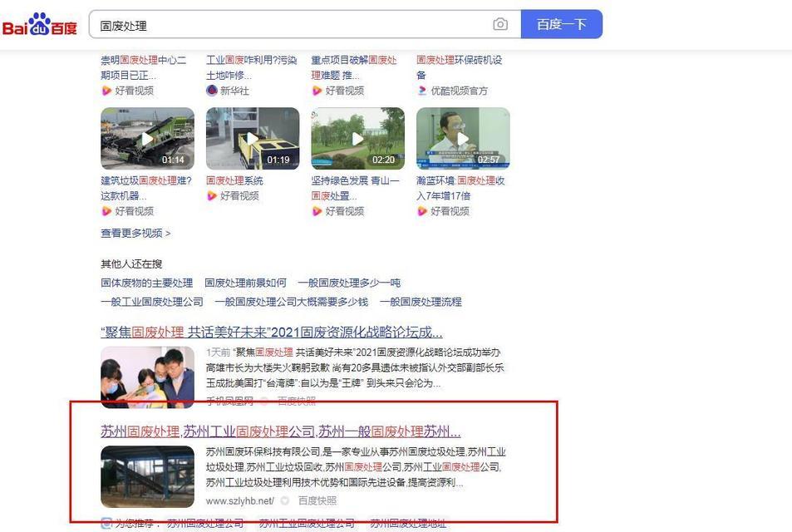Click 好看视频 icon under 重点项目 title
The height and width of the screenshot is (532, 792).
click(317, 91)
